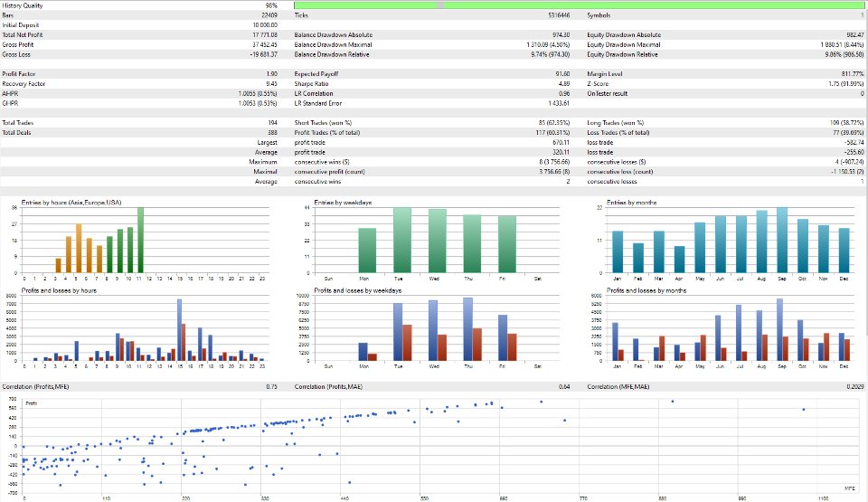Click the Profit Factor value '1.90'
This screenshot has height=502, width=868.
click(x=272, y=73)
